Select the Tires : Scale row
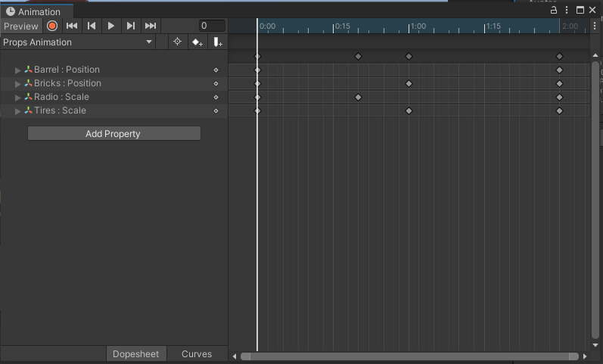Image resolution: width=603 pixels, height=364 pixels. (113, 110)
